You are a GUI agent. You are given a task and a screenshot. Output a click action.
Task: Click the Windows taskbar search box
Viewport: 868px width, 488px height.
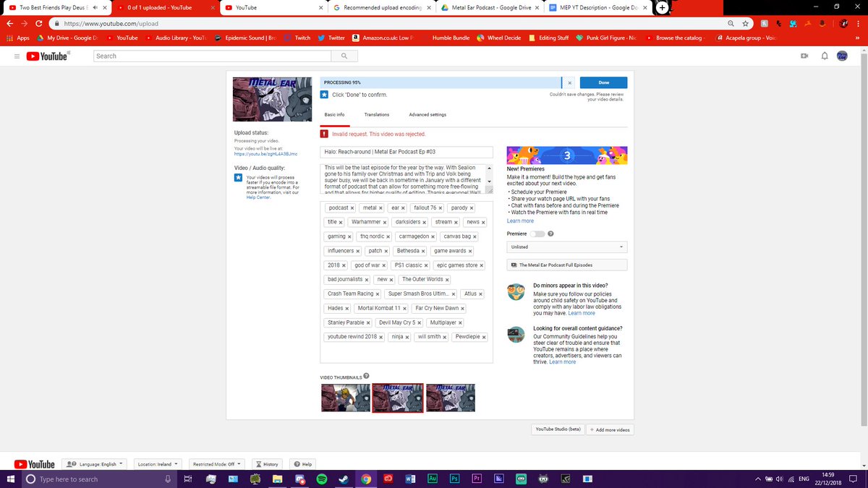[99, 479]
